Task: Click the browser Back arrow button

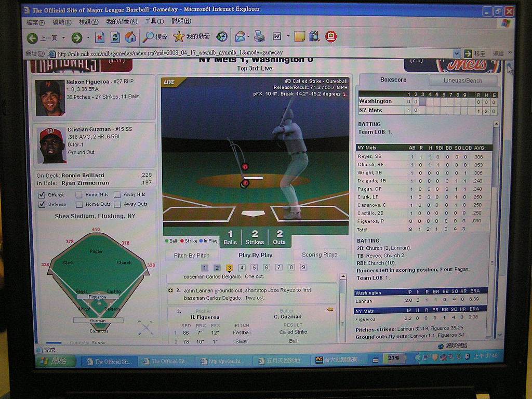Action: coord(33,37)
